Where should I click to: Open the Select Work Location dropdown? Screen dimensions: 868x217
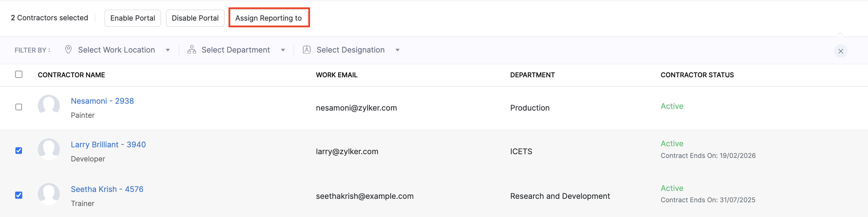coord(116,50)
